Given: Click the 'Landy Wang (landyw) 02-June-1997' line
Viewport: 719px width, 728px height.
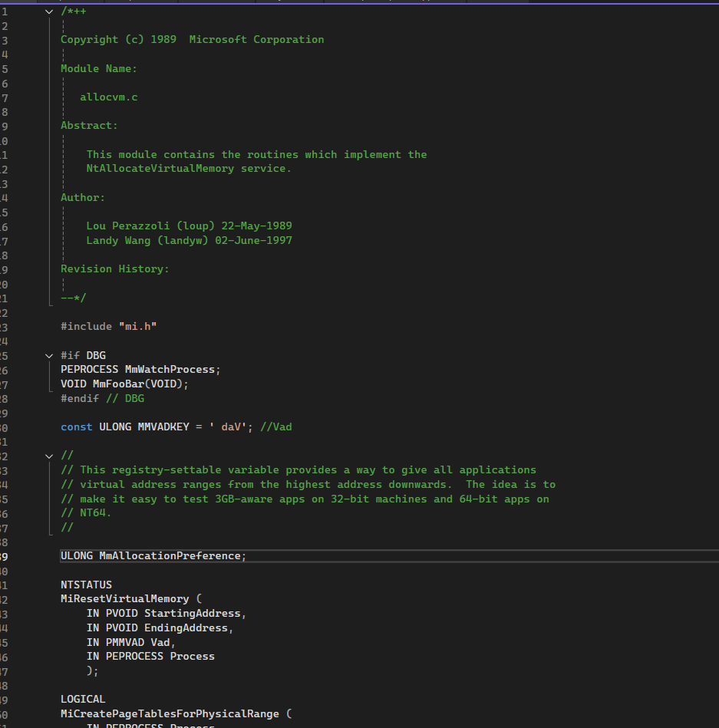Looking at the screenshot, I should pos(189,241).
